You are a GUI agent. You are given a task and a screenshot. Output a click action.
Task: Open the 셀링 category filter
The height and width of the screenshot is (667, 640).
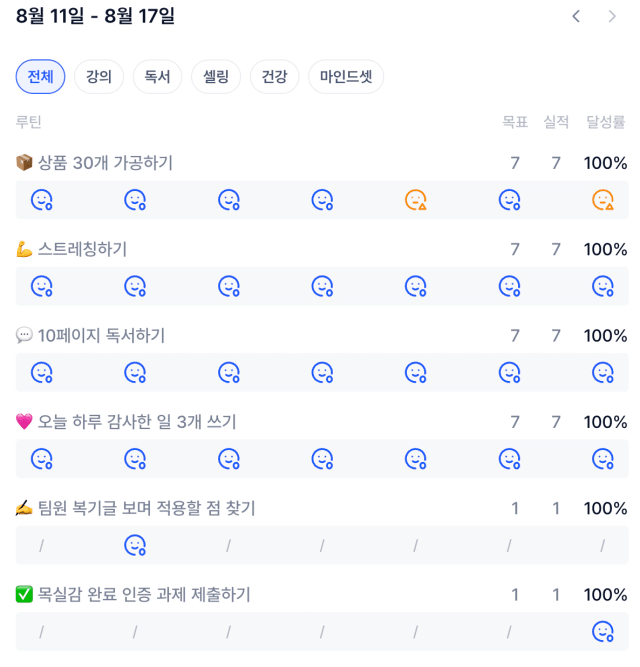tap(216, 77)
